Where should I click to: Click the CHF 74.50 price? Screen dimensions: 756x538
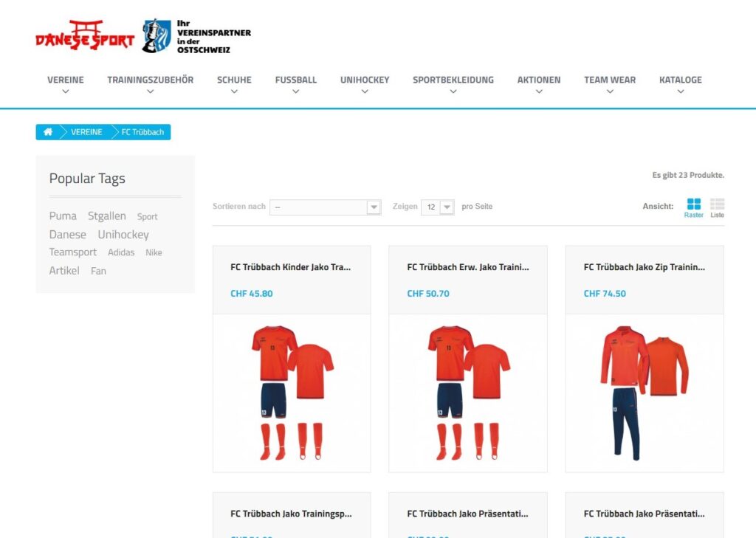605,294
